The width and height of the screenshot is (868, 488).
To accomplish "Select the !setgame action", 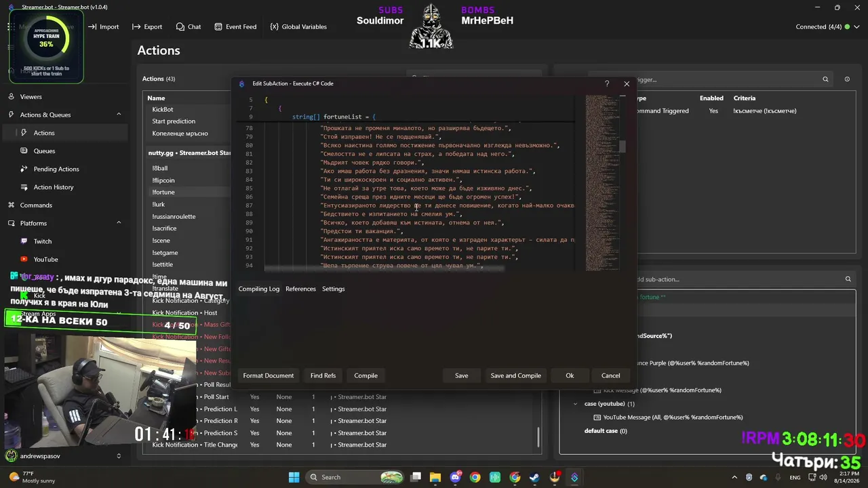I will click(165, 253).
